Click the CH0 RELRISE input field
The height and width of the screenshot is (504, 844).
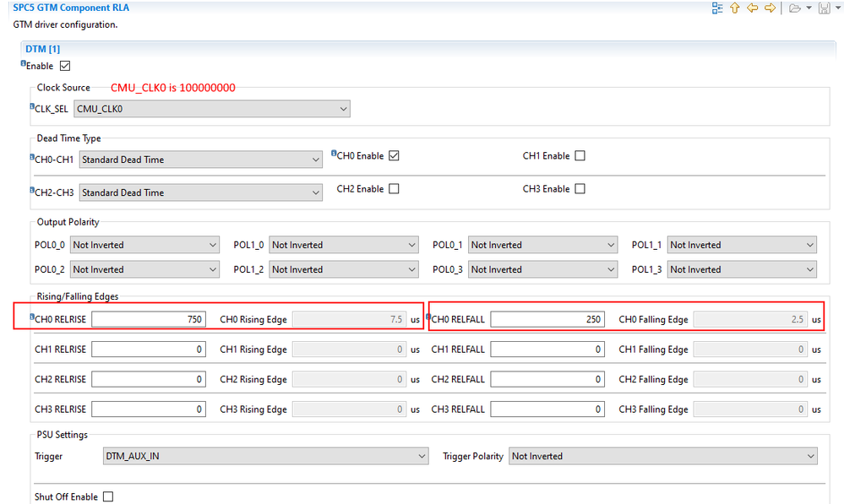click(149, 319)
